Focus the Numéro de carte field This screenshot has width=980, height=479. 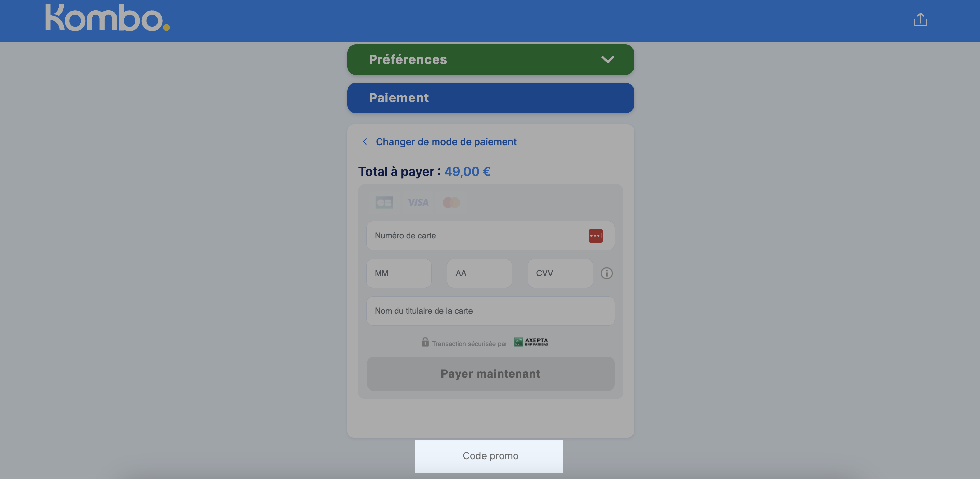coord(490,235)
